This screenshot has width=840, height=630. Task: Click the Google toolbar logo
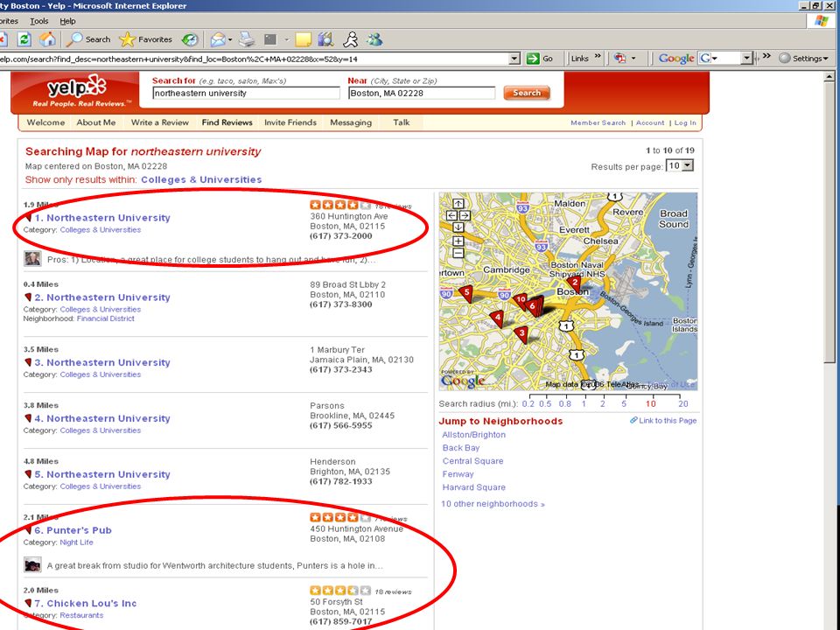coord(676,59)
